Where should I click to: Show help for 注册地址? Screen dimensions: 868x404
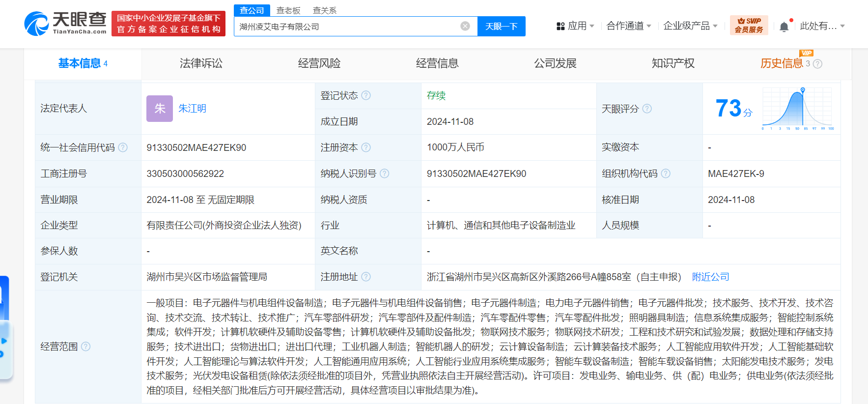366,277
